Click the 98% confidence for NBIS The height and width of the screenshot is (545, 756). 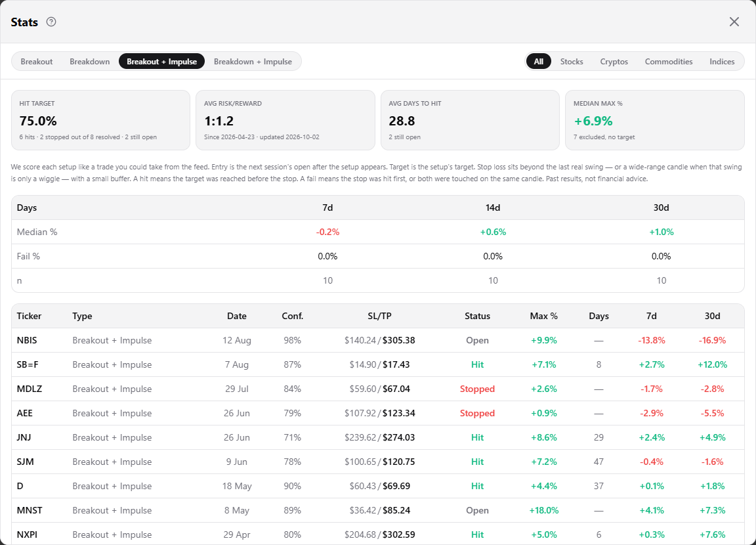(x=292, y=340)
